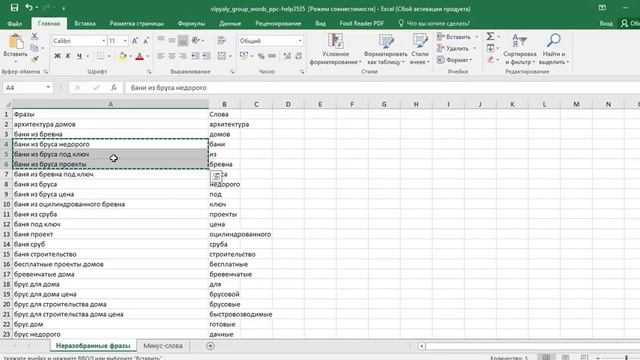Image resolution: width=640 pixels, height=360 pixels.
Task: Click the paste options smart tag icon
Action: [x=216, y=176]
